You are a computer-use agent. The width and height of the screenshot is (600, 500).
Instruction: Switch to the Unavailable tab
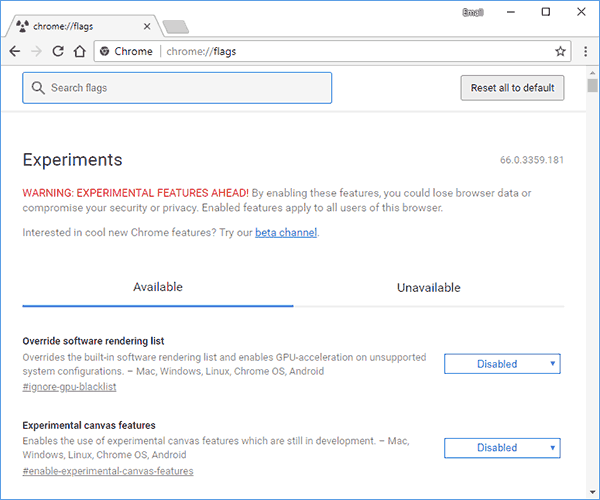click(x=429, y=287)
